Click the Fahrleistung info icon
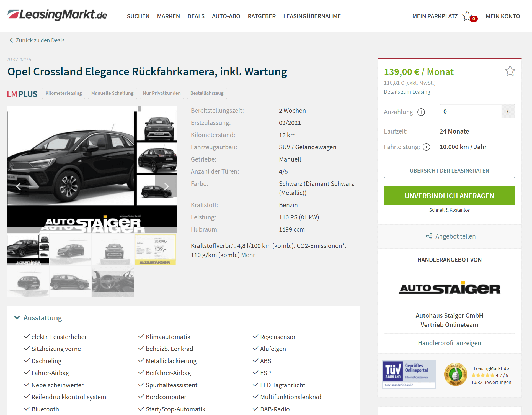This screenshot has width=532, height=415. coord(426,147)
